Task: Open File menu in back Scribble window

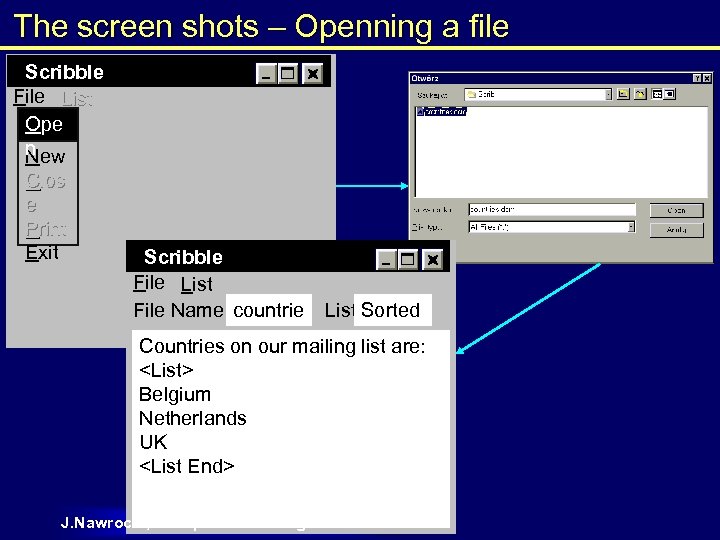Action: click(29, 97)
